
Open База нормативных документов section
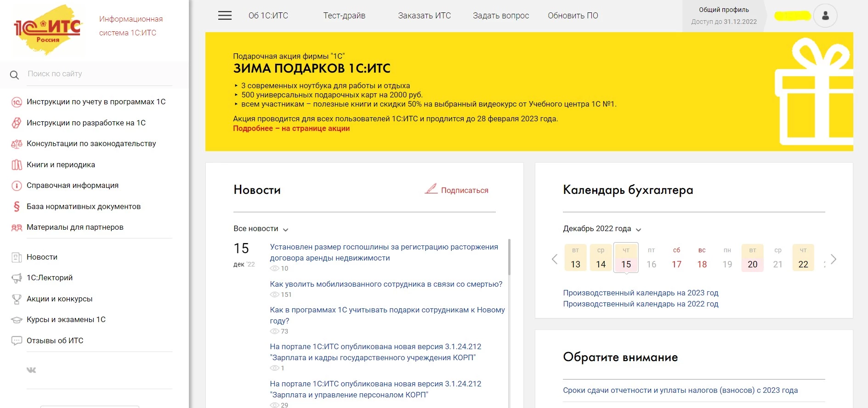click(x=84, y=207)
